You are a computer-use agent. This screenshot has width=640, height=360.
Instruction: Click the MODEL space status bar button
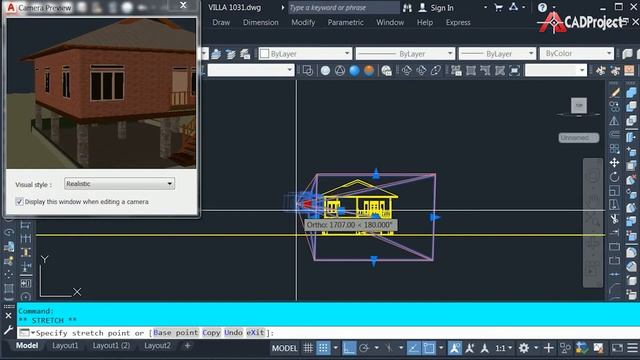pyautogui.click(x=284, y=348)
